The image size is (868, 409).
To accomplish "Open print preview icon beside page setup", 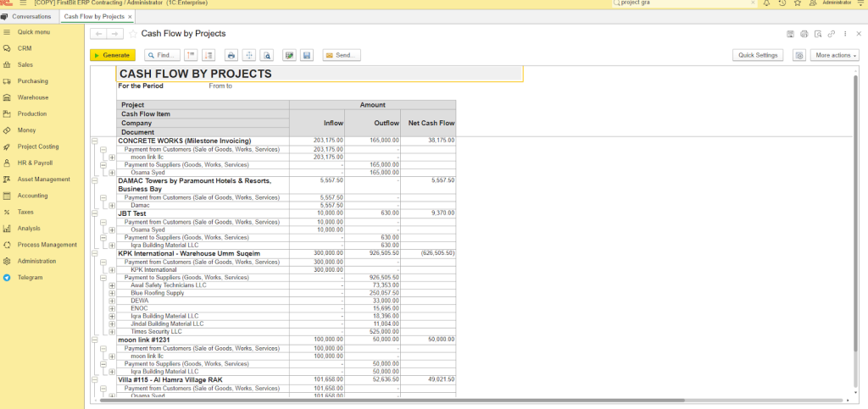I will point(267,55).
